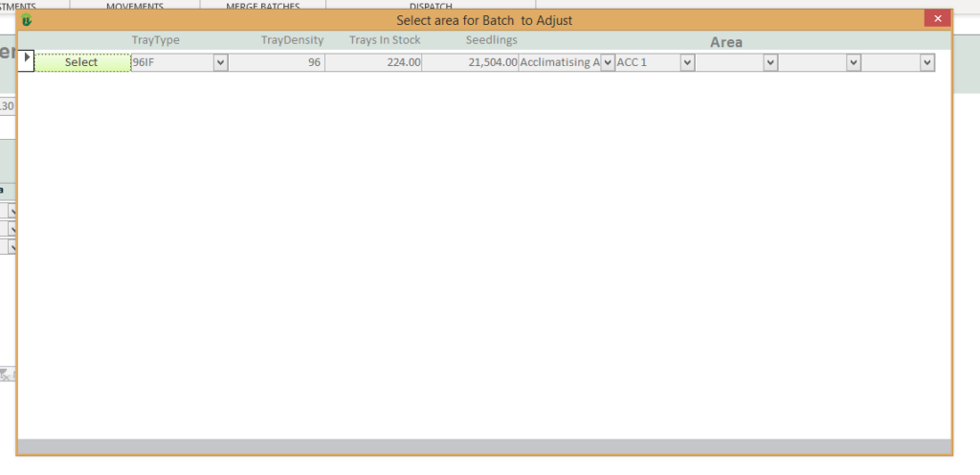Open the MERGE BATCHES tab
Viewport: 980px width, 475px height.
(x=262, y=6)
